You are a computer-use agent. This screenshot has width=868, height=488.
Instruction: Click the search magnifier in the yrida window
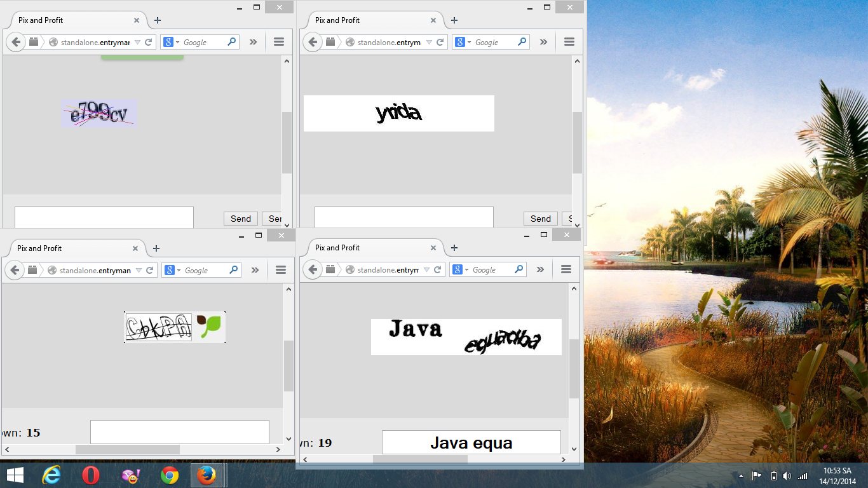(522, 42)
